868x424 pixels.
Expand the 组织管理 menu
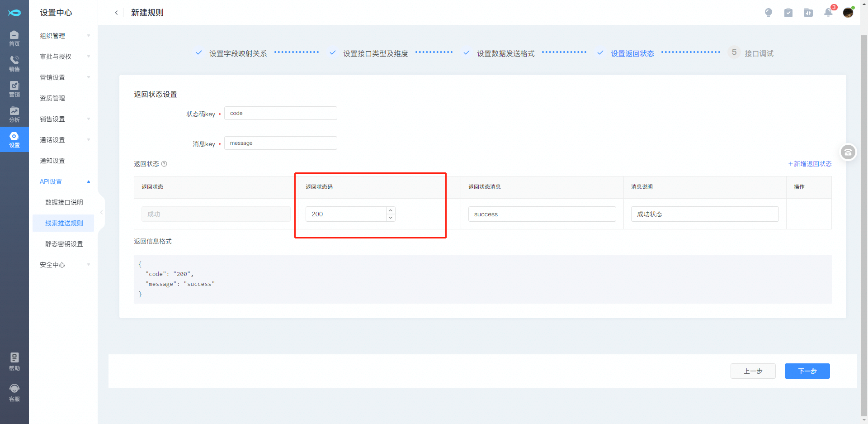[x=63, y=36]
